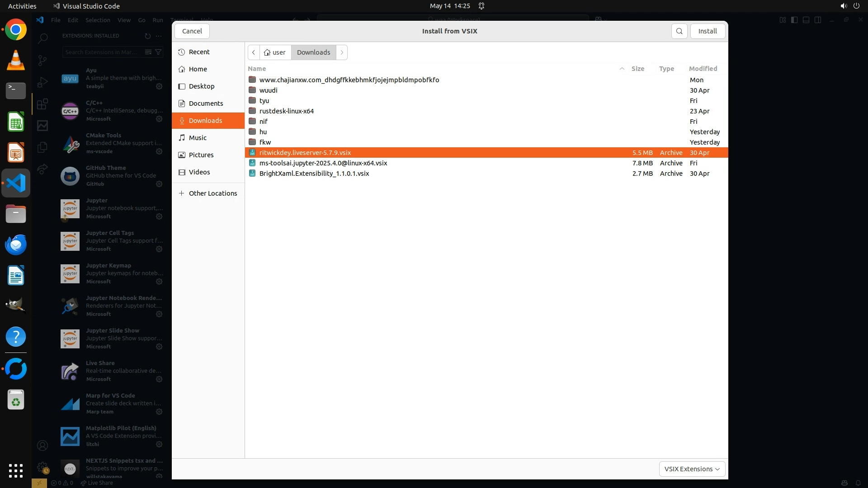The image size is (868, 488).
Task: Click the search icon in dialog header
Action: tap(679, 31)
